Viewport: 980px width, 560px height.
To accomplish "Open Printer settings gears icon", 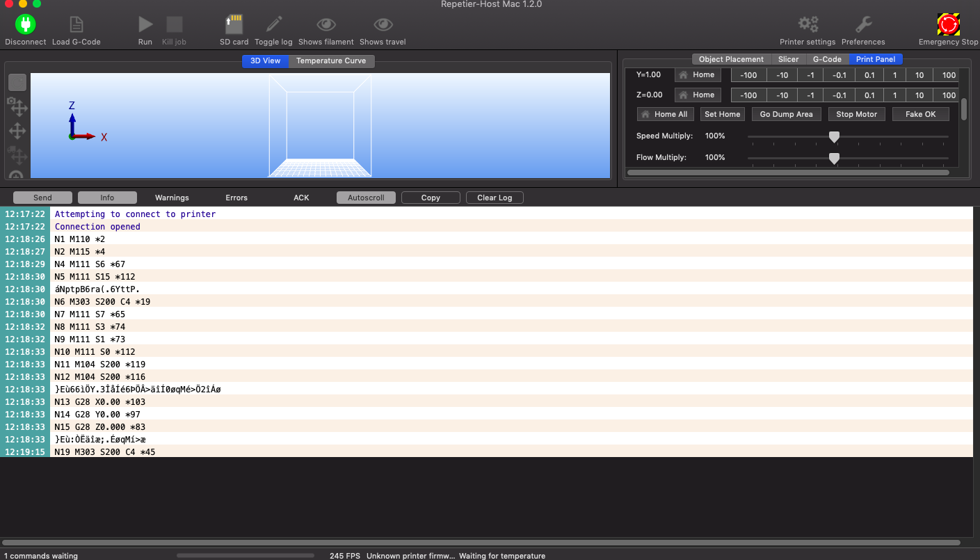I will click(x=808, y=24).
